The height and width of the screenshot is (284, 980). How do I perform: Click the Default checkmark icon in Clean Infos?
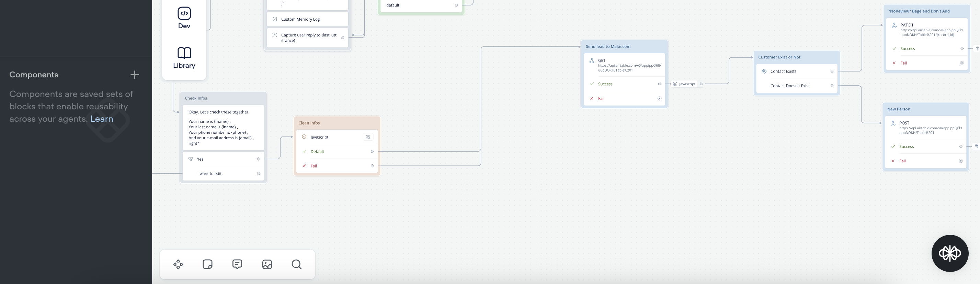point(304,152)
